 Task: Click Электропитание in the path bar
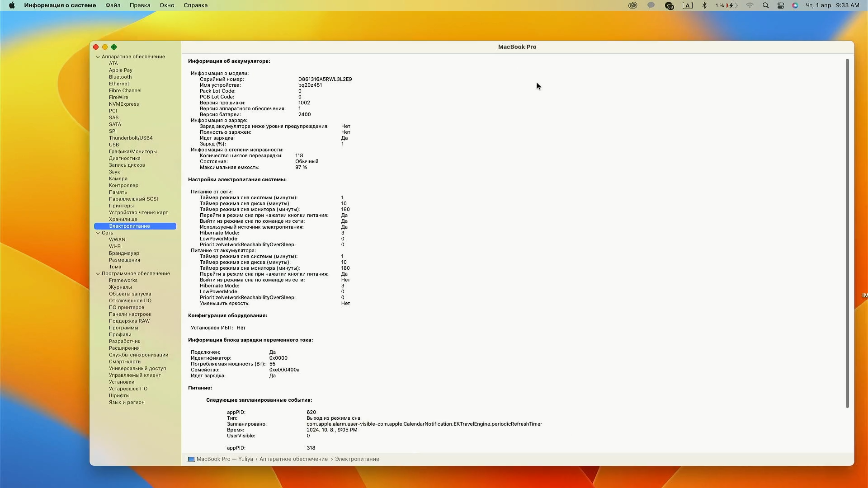357,459
